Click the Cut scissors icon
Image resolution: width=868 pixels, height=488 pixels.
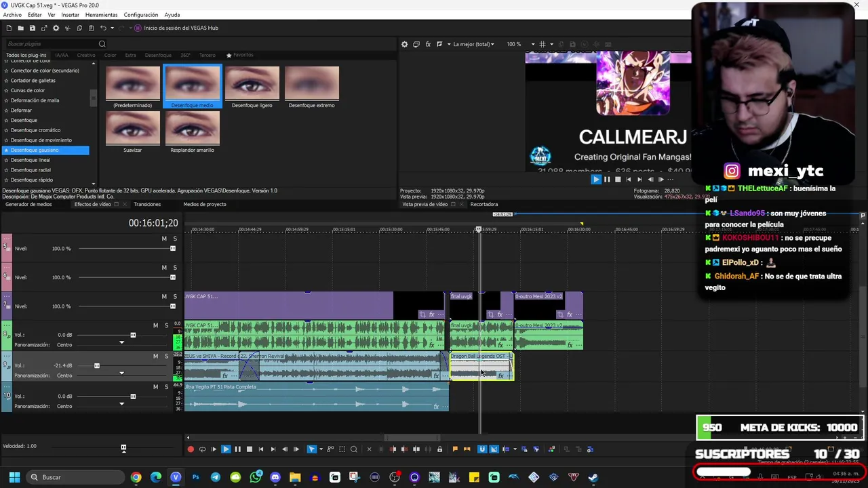(67, 28)
